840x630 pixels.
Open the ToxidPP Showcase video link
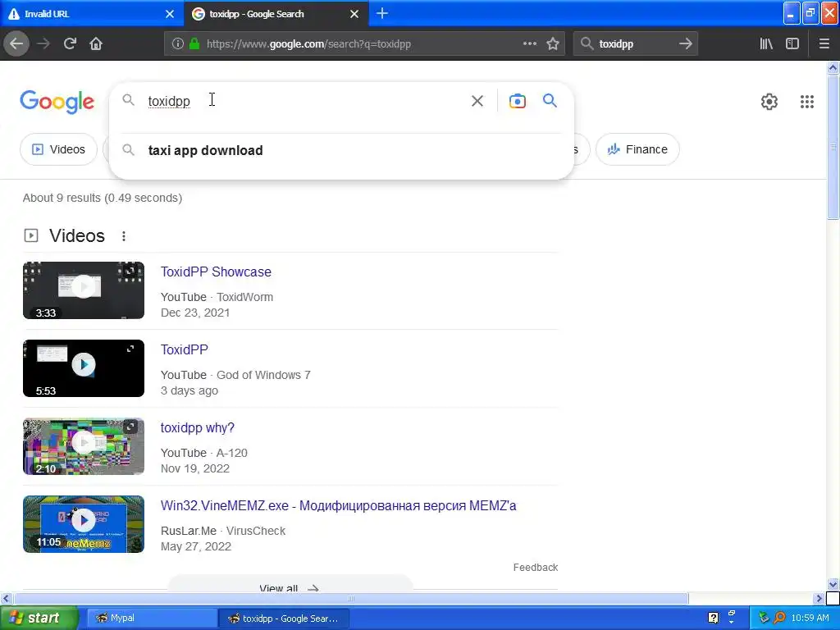pyautogui.click(x=216, y=272)
